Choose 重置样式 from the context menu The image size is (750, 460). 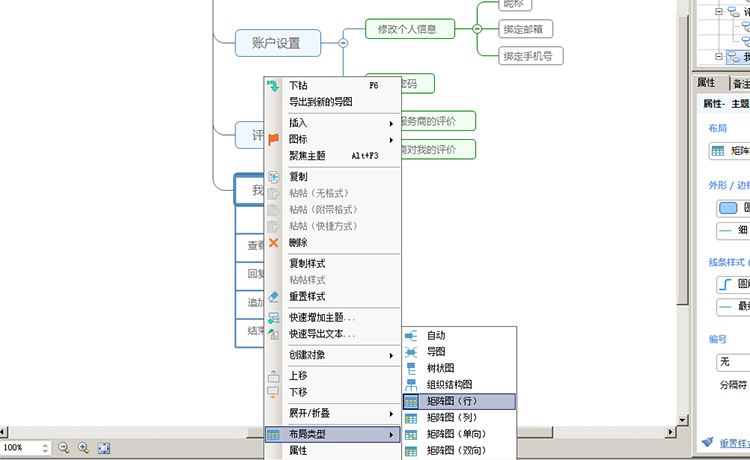332,296
